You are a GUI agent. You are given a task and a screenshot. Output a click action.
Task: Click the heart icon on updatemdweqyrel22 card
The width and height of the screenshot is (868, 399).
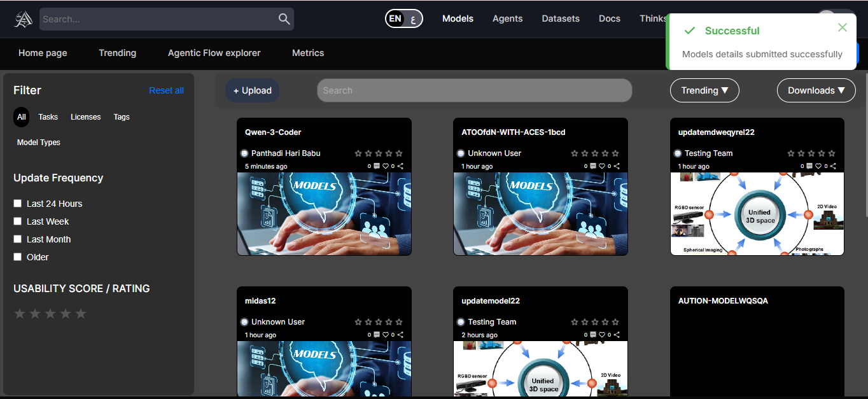pos(818,166)
